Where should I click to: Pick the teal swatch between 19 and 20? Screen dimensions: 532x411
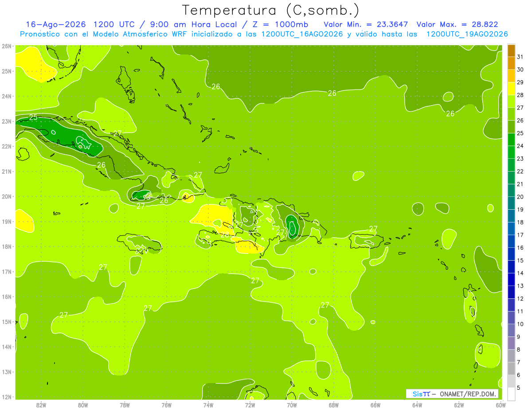pyautogui.click(x=511, y=203)
